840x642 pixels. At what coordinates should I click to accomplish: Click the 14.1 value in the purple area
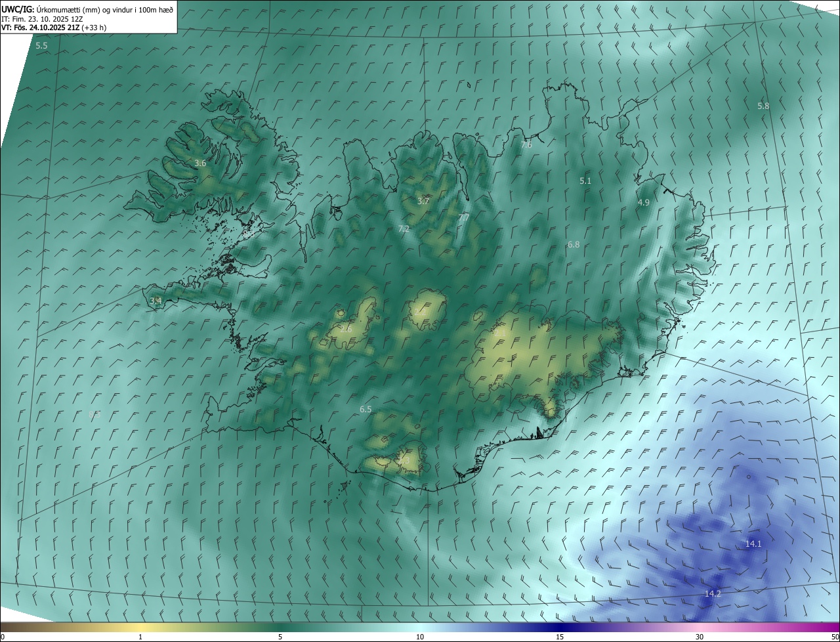753,544
